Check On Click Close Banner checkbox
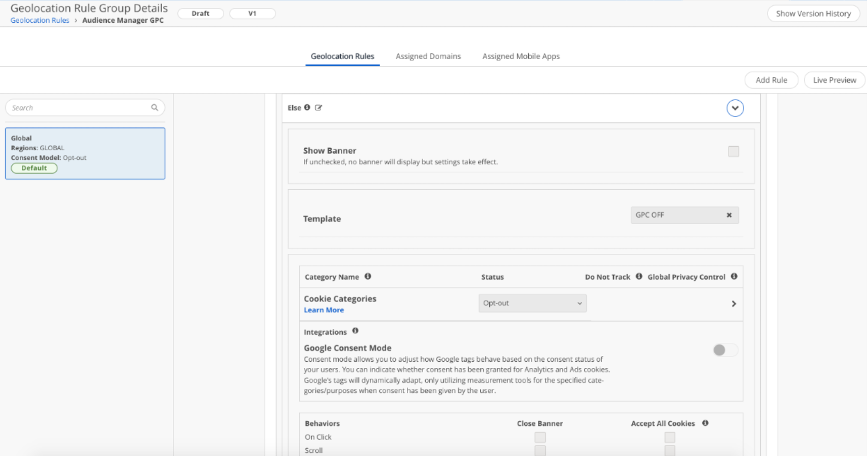The height and width of the screenshot is (456, 868). [540, 437]
